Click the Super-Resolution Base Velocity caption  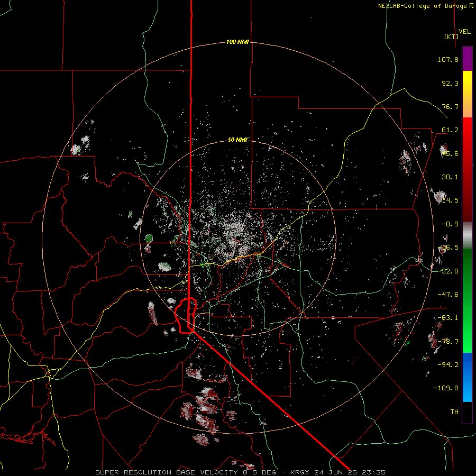(241, 472)
